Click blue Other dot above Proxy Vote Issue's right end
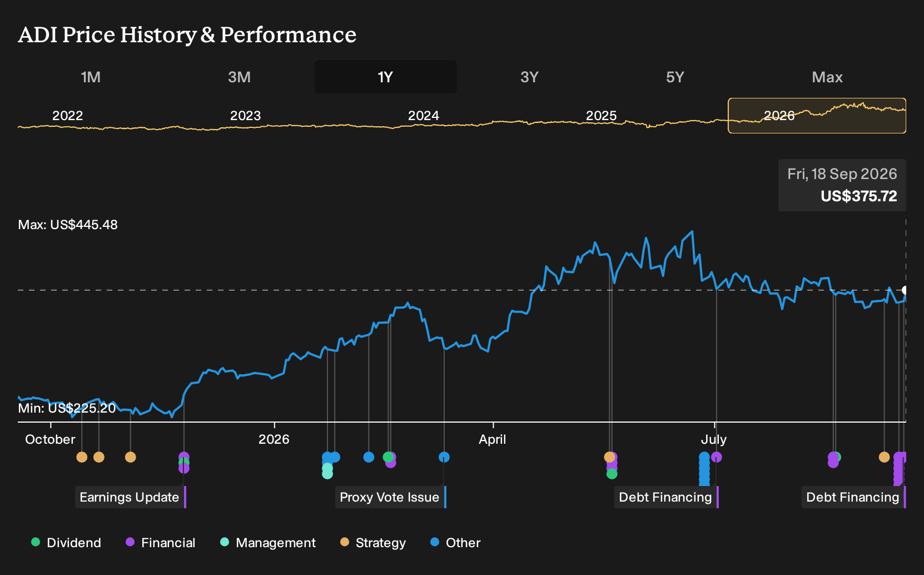 (444, 457)
